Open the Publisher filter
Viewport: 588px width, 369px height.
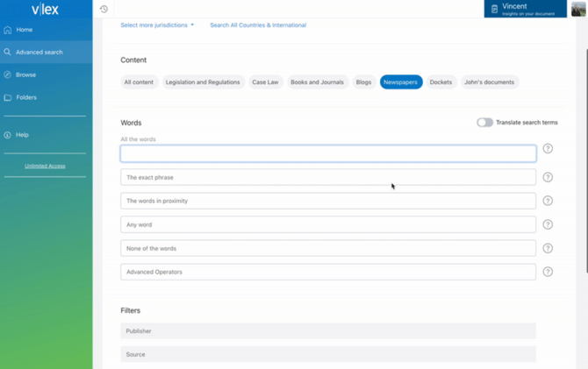328,330
